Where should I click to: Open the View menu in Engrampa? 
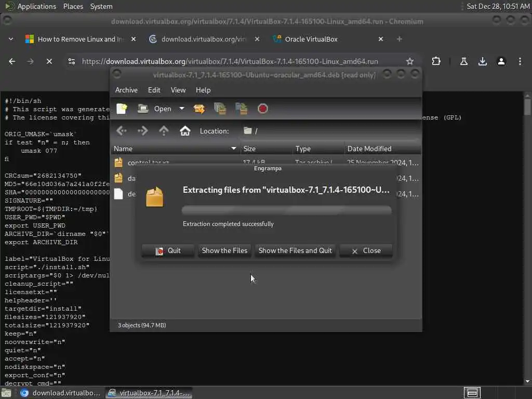178,90
